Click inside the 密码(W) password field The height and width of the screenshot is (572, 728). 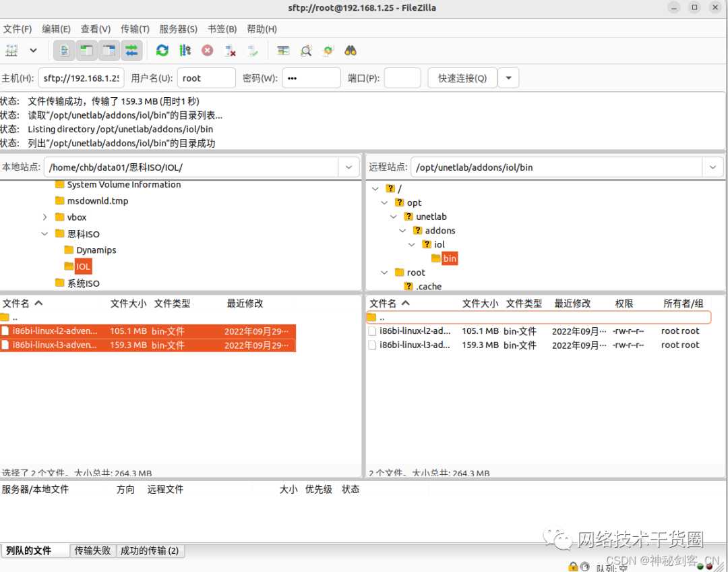(311, 78)
